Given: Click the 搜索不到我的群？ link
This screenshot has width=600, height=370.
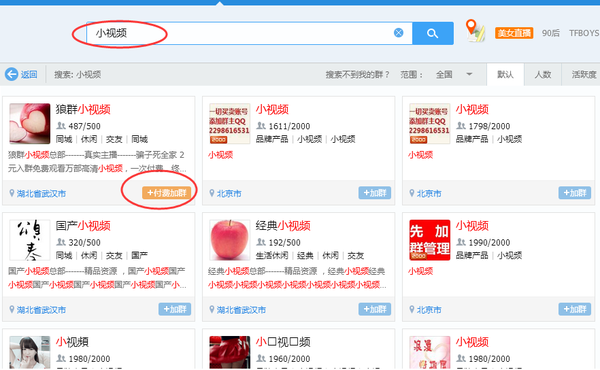Looking at the screenshot, I should click(357, 75).
